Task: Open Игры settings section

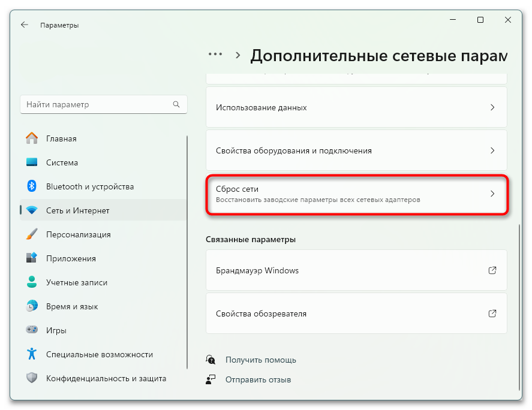Action: [x=103, y=330]
